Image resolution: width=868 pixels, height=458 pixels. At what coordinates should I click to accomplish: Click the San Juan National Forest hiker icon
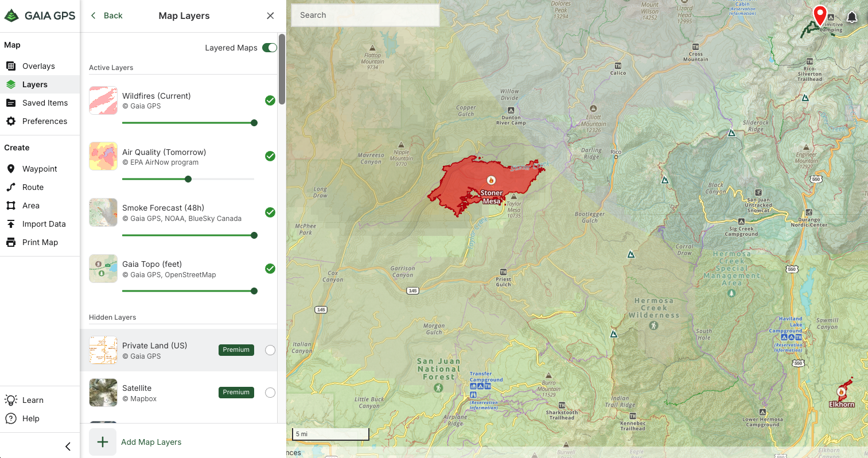click(x=439, y=388)
